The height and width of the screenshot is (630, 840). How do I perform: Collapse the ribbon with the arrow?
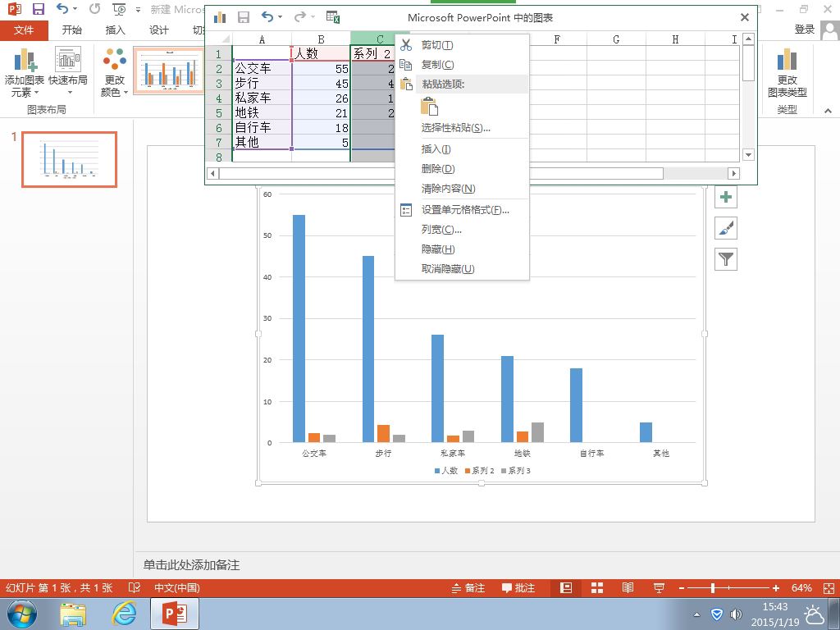point(829,111)
